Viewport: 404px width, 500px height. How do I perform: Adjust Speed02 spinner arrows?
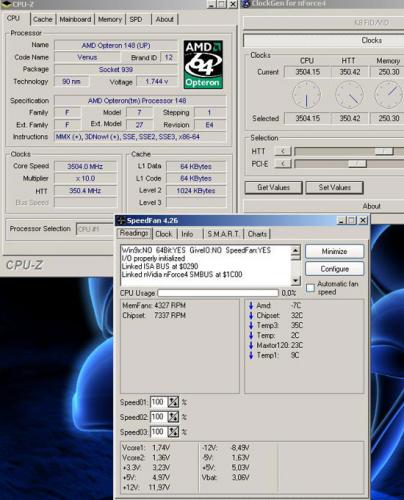173,417
